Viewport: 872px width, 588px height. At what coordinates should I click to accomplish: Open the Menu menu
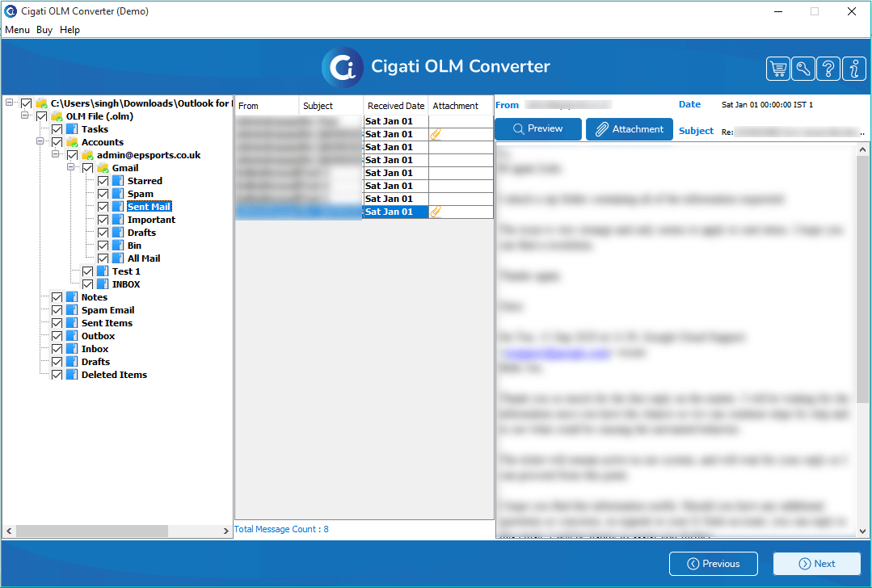[x=17, y=30]
